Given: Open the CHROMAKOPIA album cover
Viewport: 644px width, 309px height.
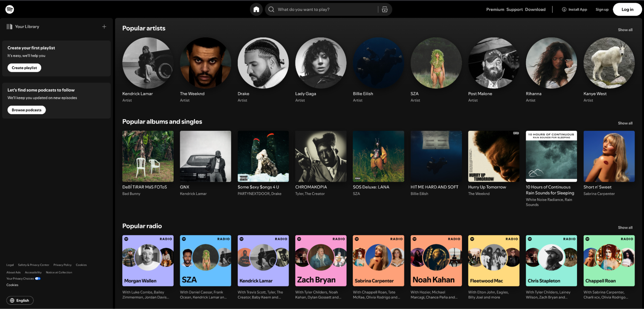Looking at the screenshot, I should pyautogui.click(x=321, y=156).
